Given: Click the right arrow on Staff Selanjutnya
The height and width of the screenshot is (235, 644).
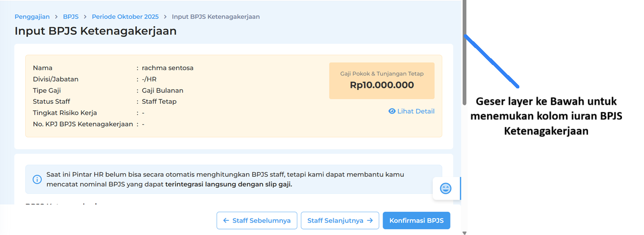Looking at the screenshot, I should (x=369, y=220).
